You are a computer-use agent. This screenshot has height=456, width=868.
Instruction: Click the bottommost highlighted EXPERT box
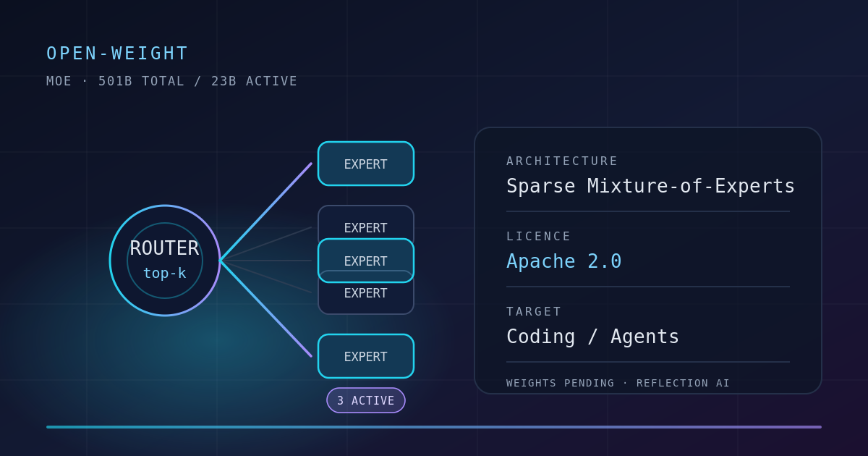[x=366, y=356]
